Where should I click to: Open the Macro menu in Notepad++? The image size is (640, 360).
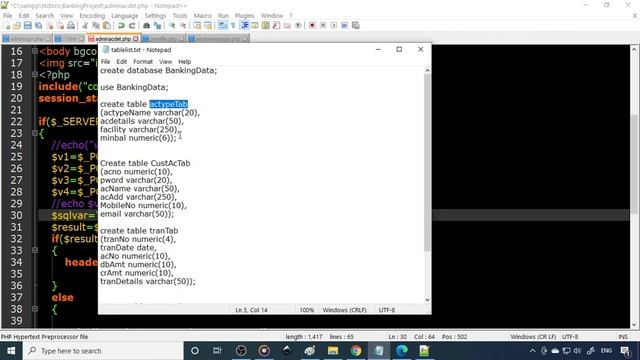pos(202,16)
